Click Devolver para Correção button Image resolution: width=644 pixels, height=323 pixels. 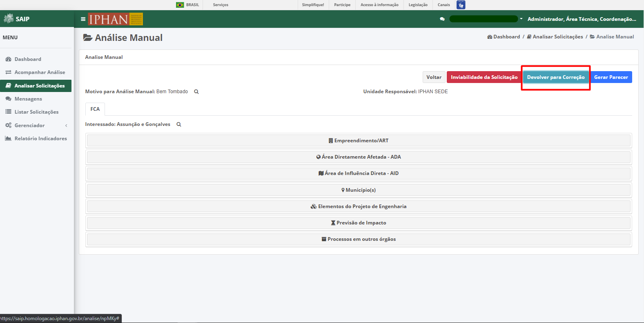click(556, 77)
